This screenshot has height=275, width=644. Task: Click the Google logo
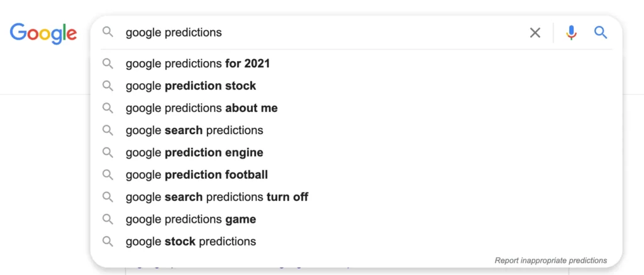pyautogui.click(x=43, y=34)
